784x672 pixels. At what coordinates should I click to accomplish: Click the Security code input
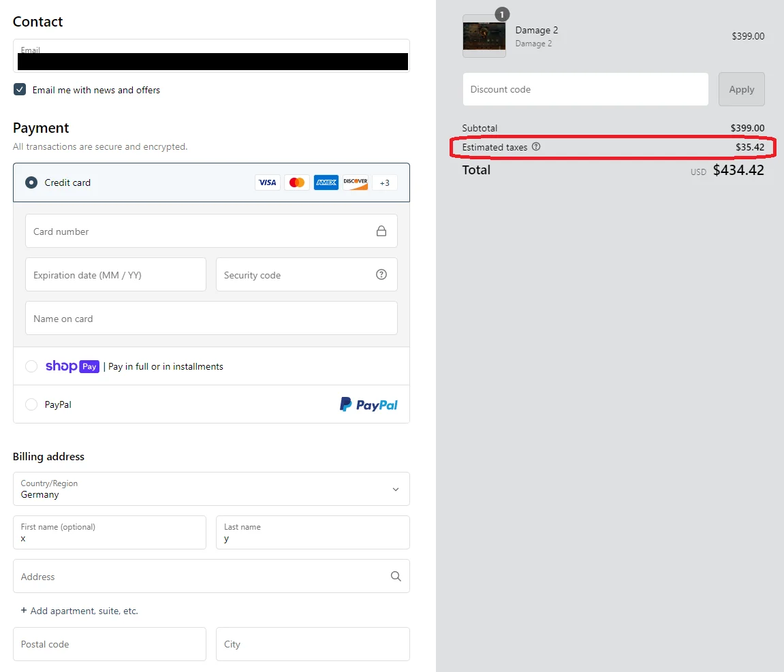tap(307, 274)
